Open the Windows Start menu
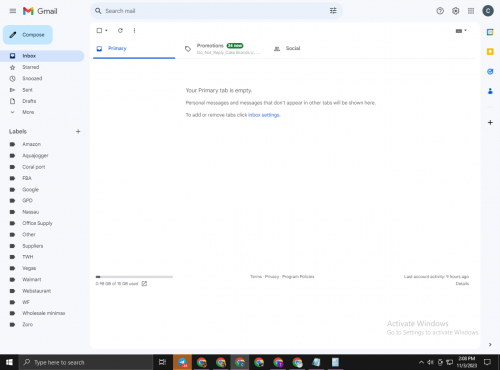Image resolution: width=500 pixels, height=370 pixels. tap(9, 362)
